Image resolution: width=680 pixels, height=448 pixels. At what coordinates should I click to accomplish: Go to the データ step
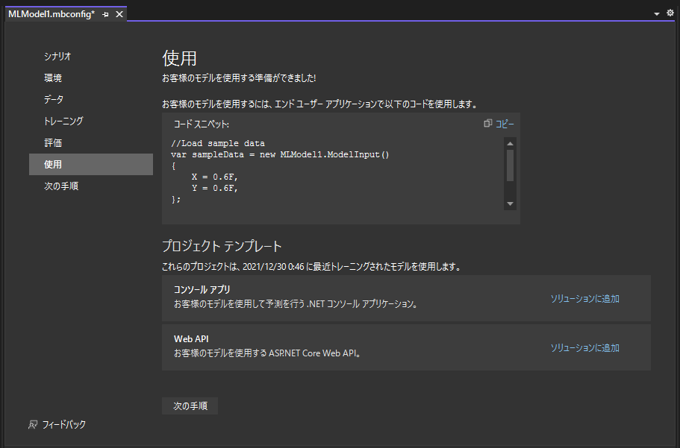(x=54, y=99)
